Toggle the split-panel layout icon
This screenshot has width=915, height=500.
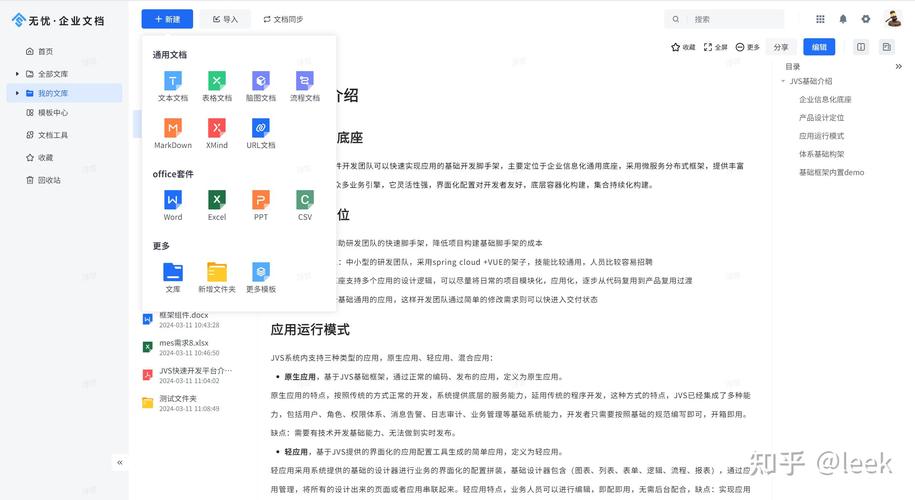click(x=861, y=47)
